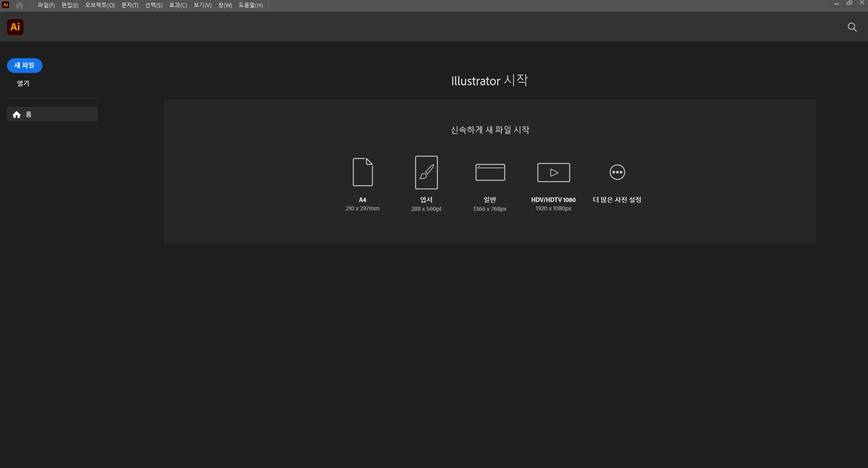Viewport: 868px width, 468px height.
Task: Open the 오브젝트(O) menu
Action: tap(100, 5)
